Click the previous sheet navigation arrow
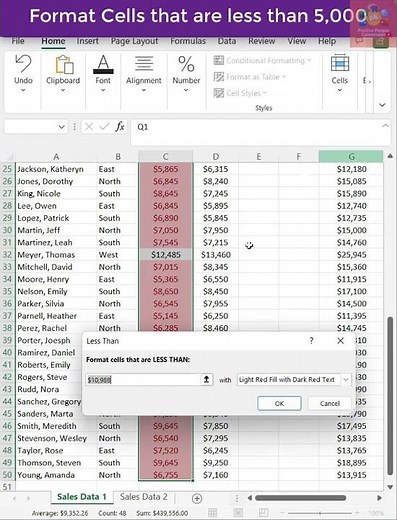 [x=14, y=498]
